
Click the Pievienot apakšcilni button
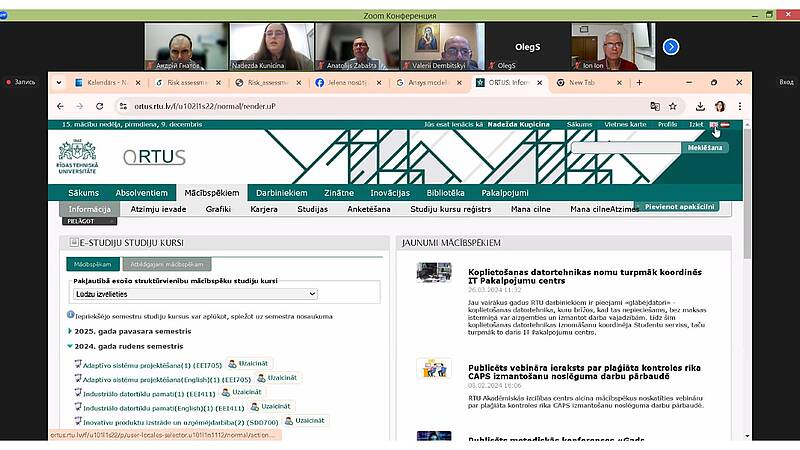click(677, 207)
